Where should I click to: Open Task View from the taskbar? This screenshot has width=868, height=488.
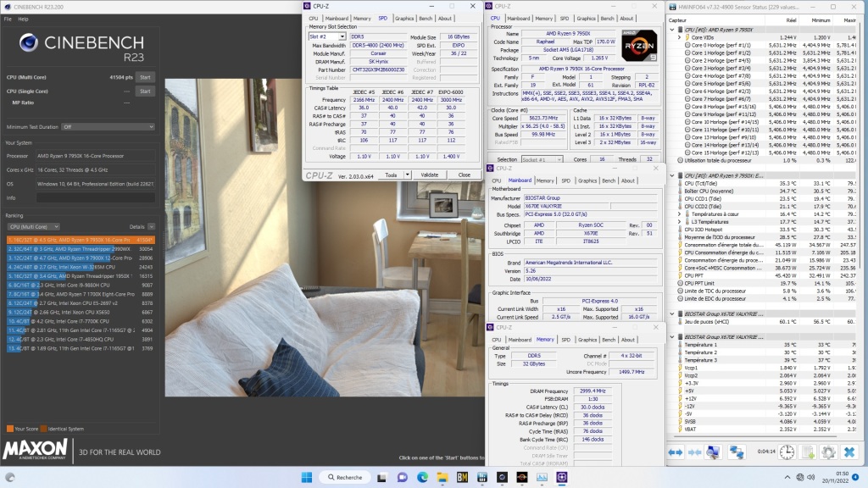(382, 477)
